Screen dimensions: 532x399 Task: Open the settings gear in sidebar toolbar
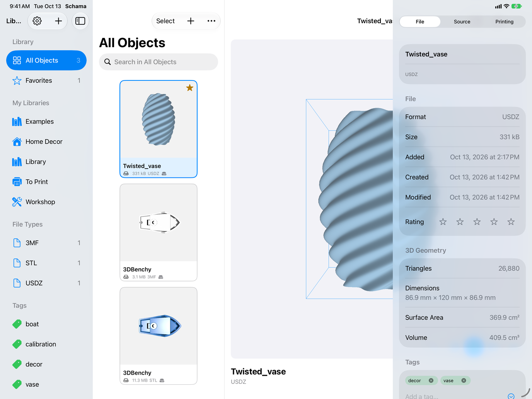pyautogui.click(x=37, y=21)
